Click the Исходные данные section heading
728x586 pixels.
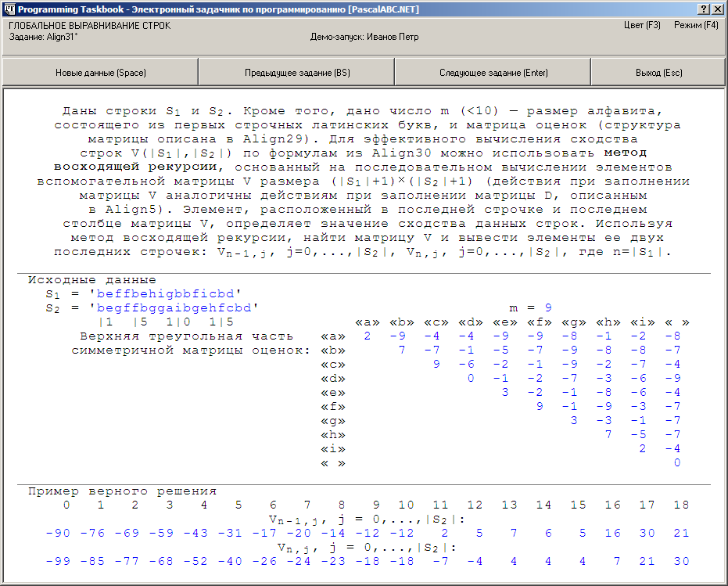[x=92, y=280]
